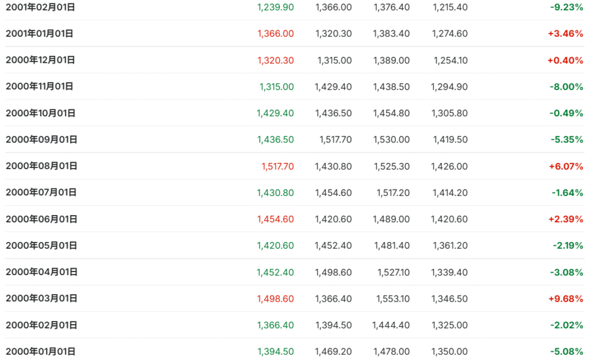Click the red closing price 1,366.00
The width and height of the screenshot is (596, 364).
pyautogui.click(x=275, y=34)
